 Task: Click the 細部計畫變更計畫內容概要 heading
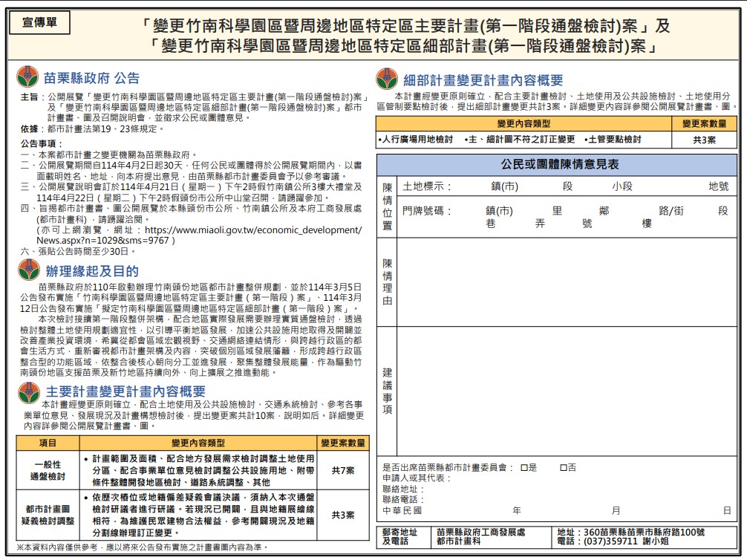click(x=483, y=80)
